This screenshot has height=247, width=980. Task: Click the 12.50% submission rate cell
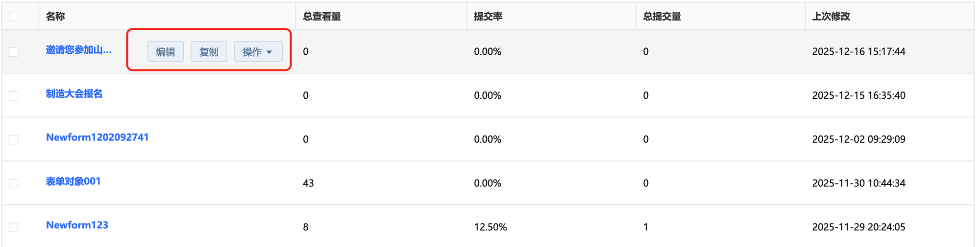[x=490, y=227]
